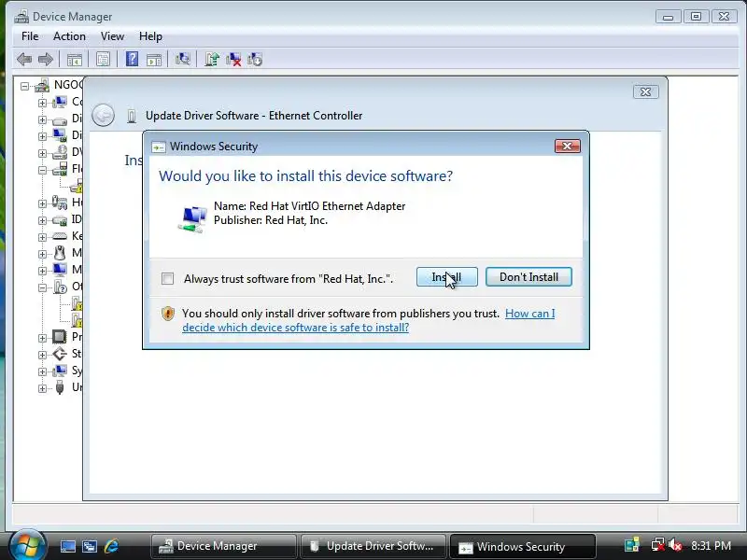This screenshot has height=560, width=747.
Task: Toggle the Show/Hide Console Tree toolbar icon
Action: click(75, 60)
